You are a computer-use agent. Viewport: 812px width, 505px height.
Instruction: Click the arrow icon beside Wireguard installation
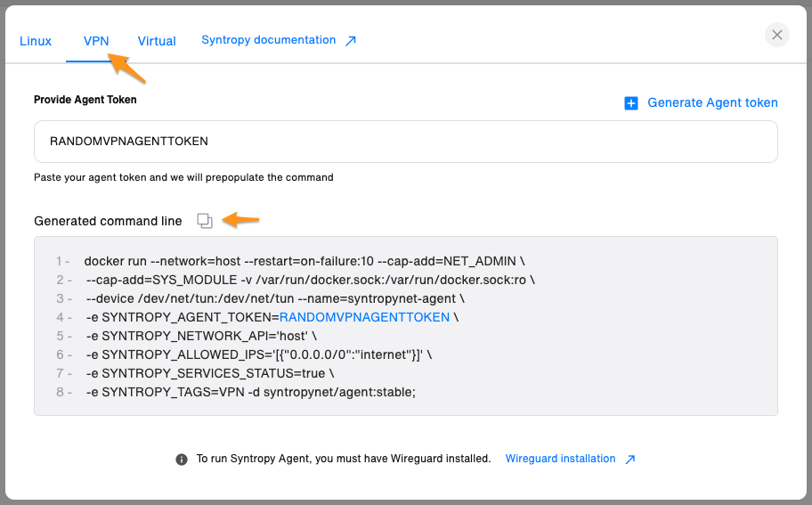pos(630,460)
